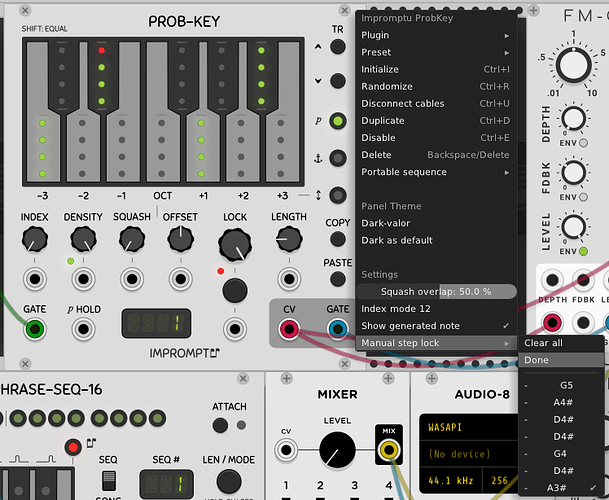
Task: Click the LENGTH CV input jack
Action: 289,279
